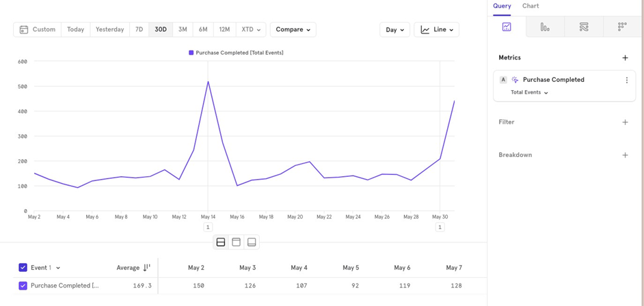This screenshot has height=306, width=644.
Task: Expand the Total Events measurement dropdown
Action: click(529, 93)
